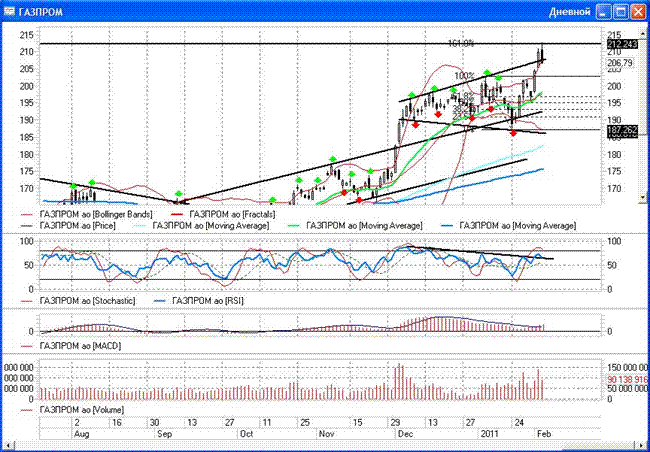Viewport: 650px width, 452px height.
Task: Select the MACD legend entry
Action: [70, 345]
